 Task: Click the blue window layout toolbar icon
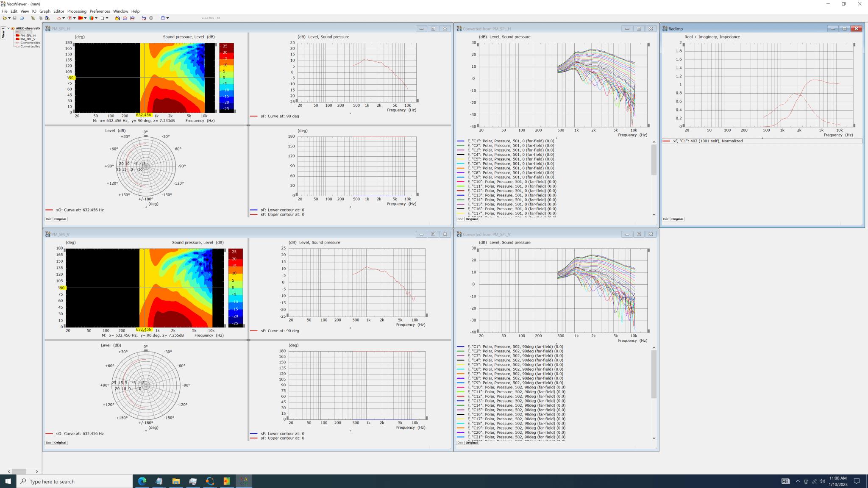coord(163,18)
